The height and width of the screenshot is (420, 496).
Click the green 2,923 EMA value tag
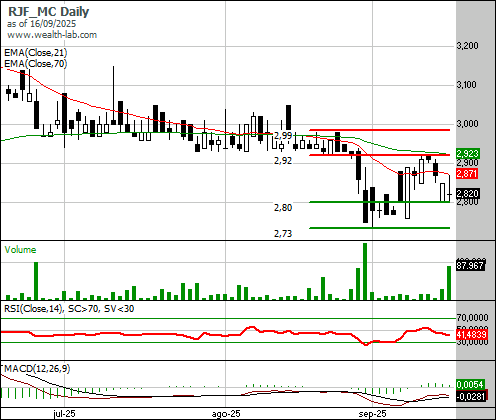pos(468,154)
